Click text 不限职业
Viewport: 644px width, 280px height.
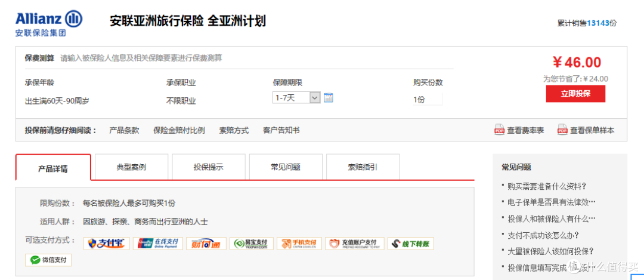tap(181, 101)
